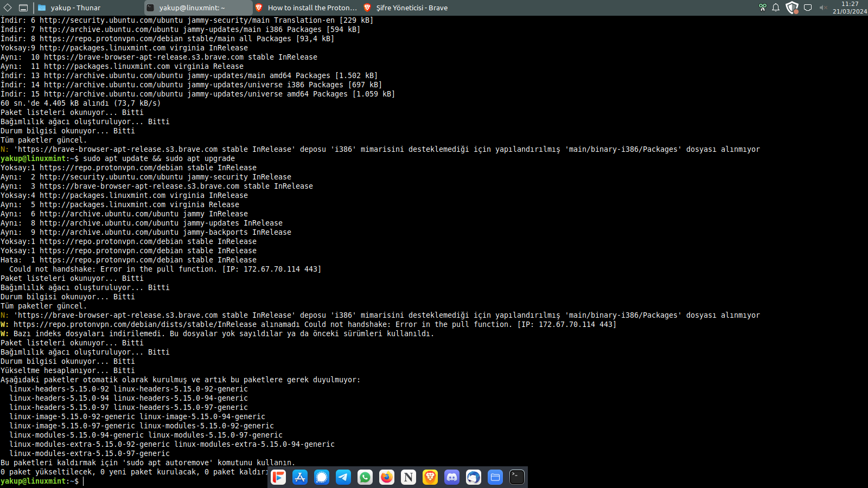Launch Brave browser from the dock

(x=430, y=477)
